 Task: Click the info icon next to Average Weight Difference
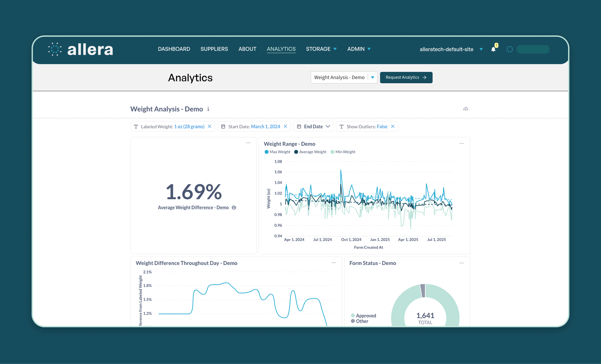coord(234,207)
